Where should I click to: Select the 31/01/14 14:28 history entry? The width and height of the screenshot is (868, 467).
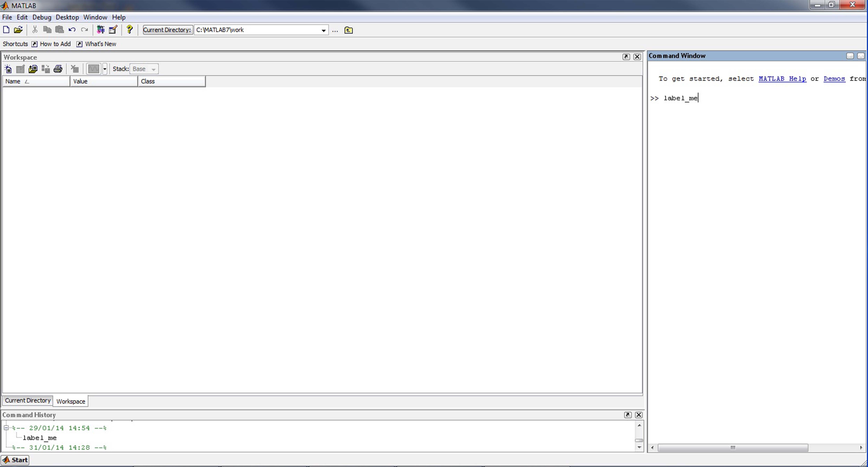point(59,447)
